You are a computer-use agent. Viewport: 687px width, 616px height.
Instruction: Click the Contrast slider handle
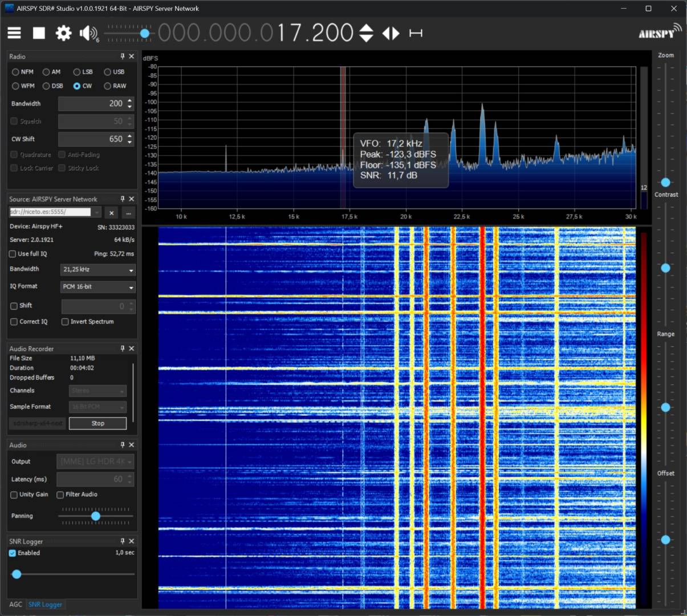pyautogui.click(x=665, y=268)
